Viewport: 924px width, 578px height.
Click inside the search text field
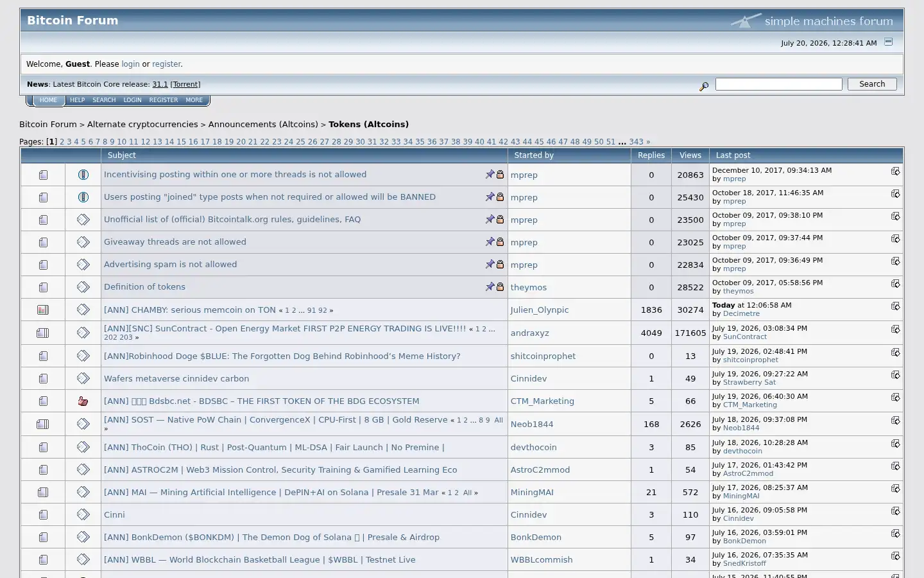779,84
